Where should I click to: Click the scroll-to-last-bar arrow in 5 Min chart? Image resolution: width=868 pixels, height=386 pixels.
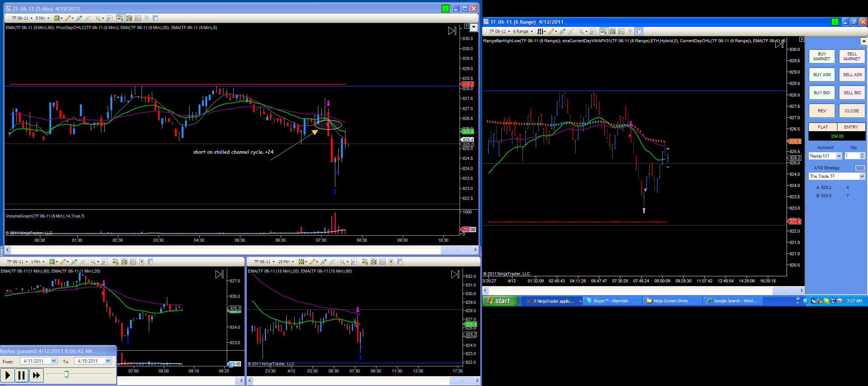452,31
